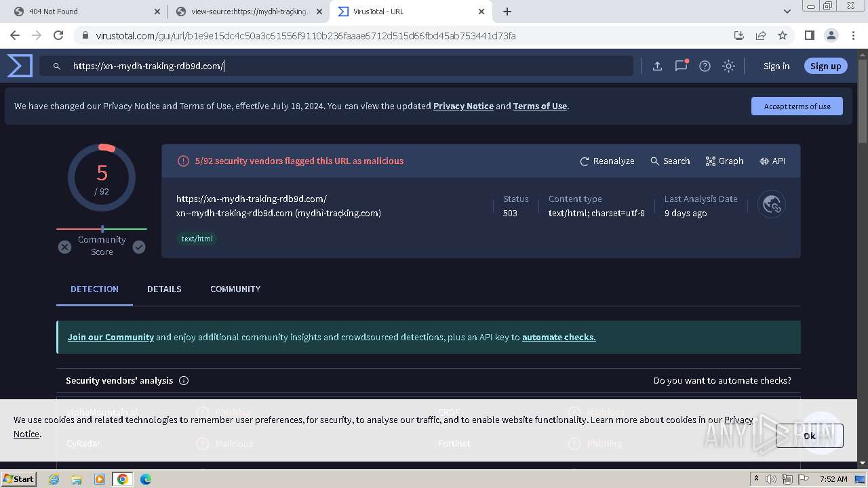Click the site info lock icon
This screenshot has width=868, height=488.
[85, 35]
